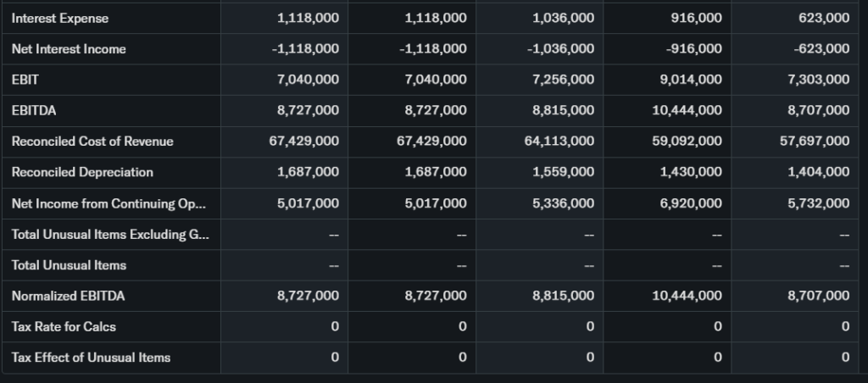Click the 6,920,000 Net Income cell
868x383 pixels.
(687, 203)
